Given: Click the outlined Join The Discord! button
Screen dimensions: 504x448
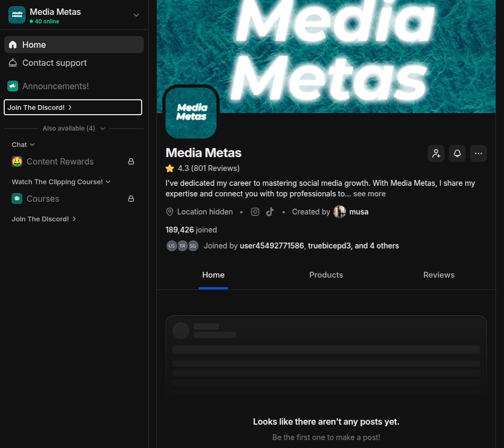Looking at the screenshot, I should tap(73, 107).
